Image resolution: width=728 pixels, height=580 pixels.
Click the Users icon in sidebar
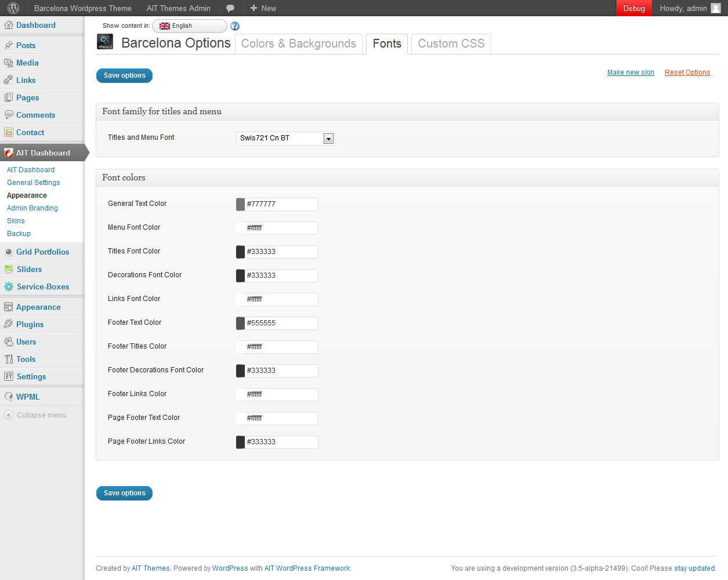9,342
